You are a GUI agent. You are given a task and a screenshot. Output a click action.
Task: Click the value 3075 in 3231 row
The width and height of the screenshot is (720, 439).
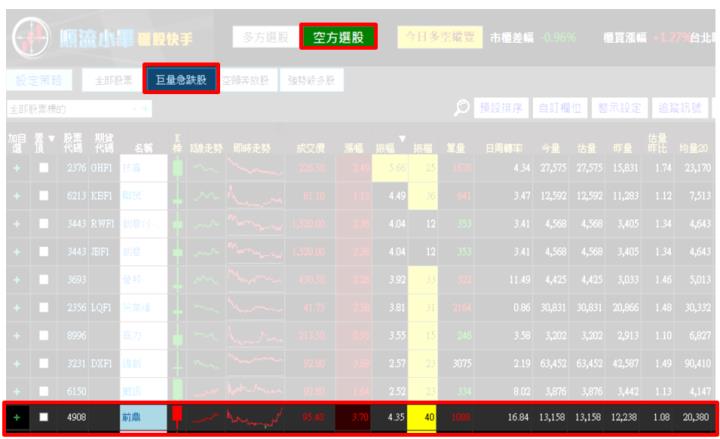point(462,364)
